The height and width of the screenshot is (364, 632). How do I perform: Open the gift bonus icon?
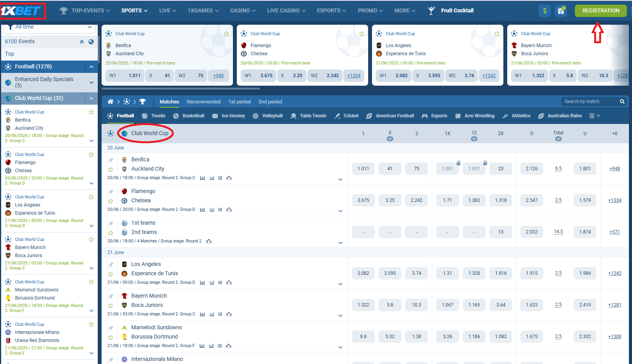(561, 11)
